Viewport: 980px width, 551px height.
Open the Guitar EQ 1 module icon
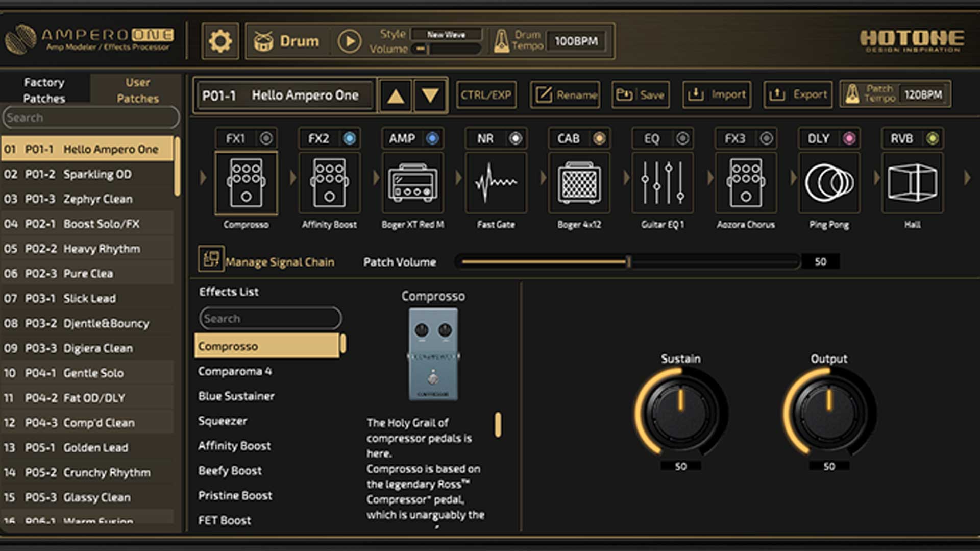(662, 183)
